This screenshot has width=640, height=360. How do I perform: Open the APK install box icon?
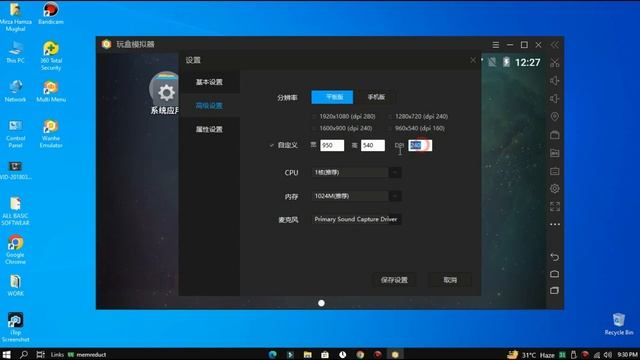coord(555,135)
